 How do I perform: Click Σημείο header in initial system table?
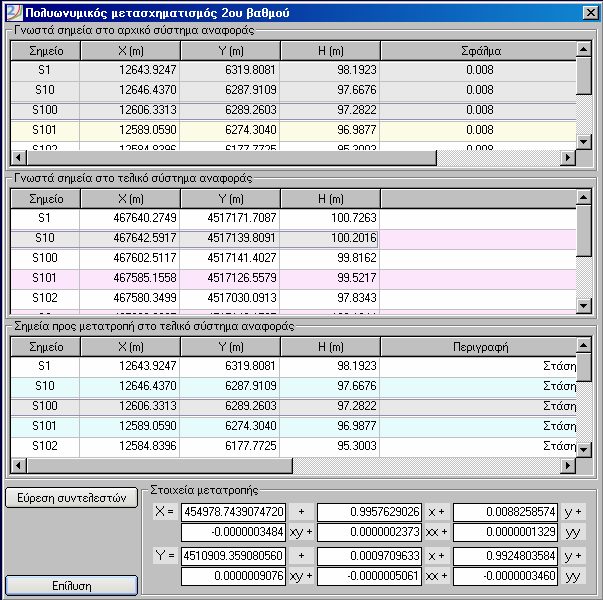point(45,51)
